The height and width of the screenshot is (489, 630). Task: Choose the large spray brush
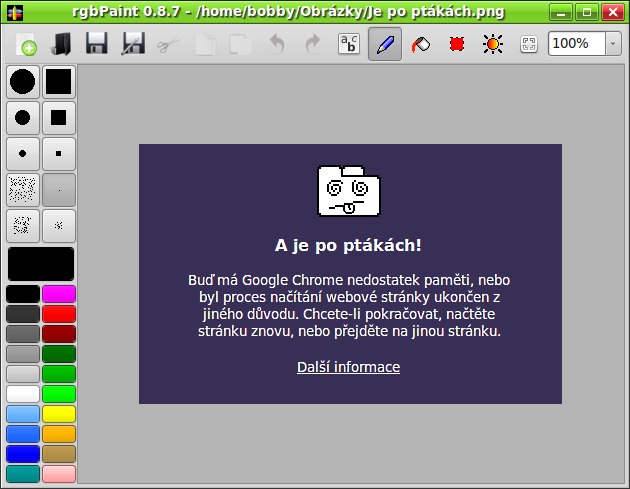(x=23, y=190)
